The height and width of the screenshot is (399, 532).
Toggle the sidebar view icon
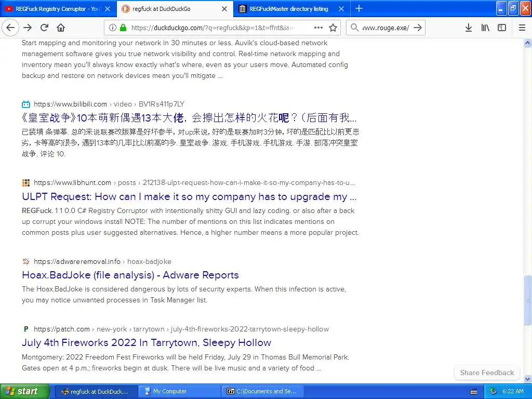coord(502,28)
